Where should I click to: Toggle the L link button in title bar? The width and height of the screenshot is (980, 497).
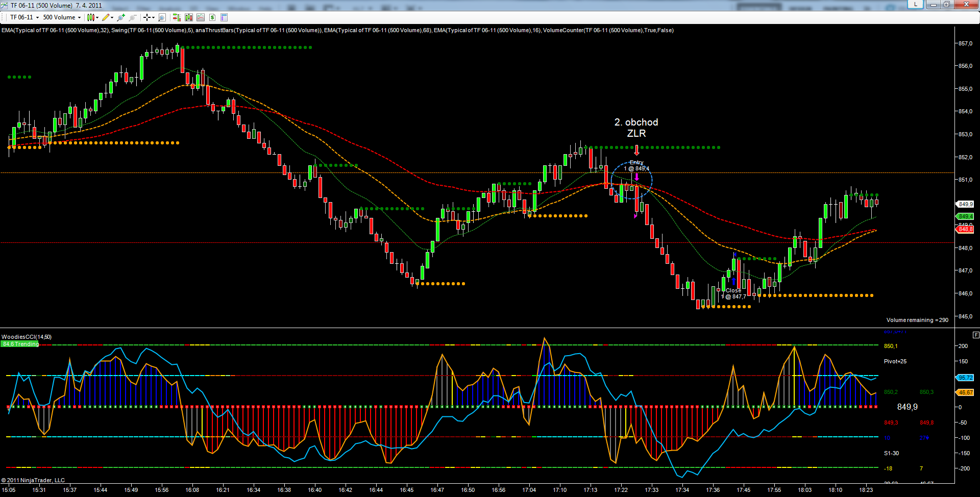point(915,5)
